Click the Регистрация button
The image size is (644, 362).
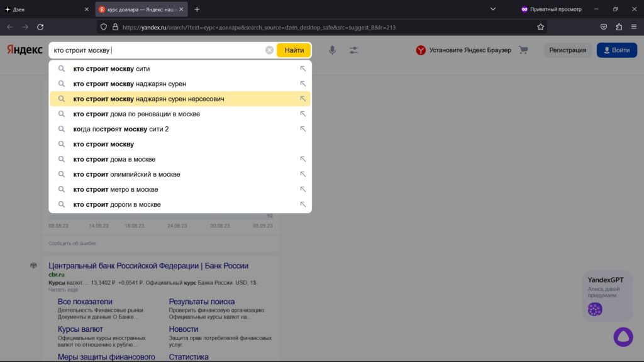pyautogui.click(x=568, y=50)
